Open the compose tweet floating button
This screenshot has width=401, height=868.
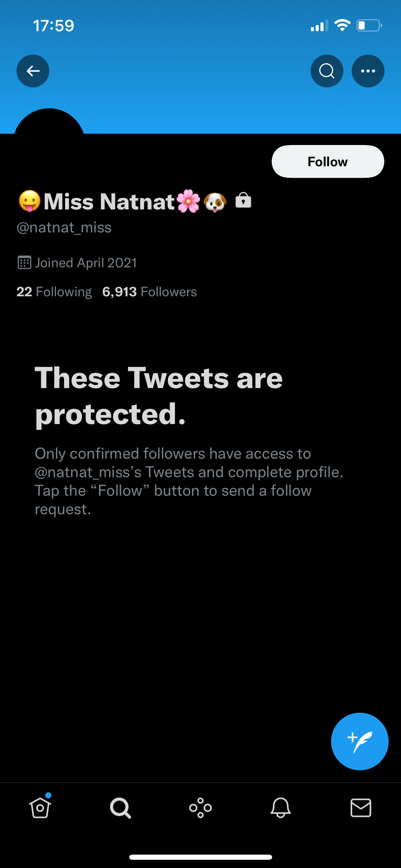click(360, 741)
